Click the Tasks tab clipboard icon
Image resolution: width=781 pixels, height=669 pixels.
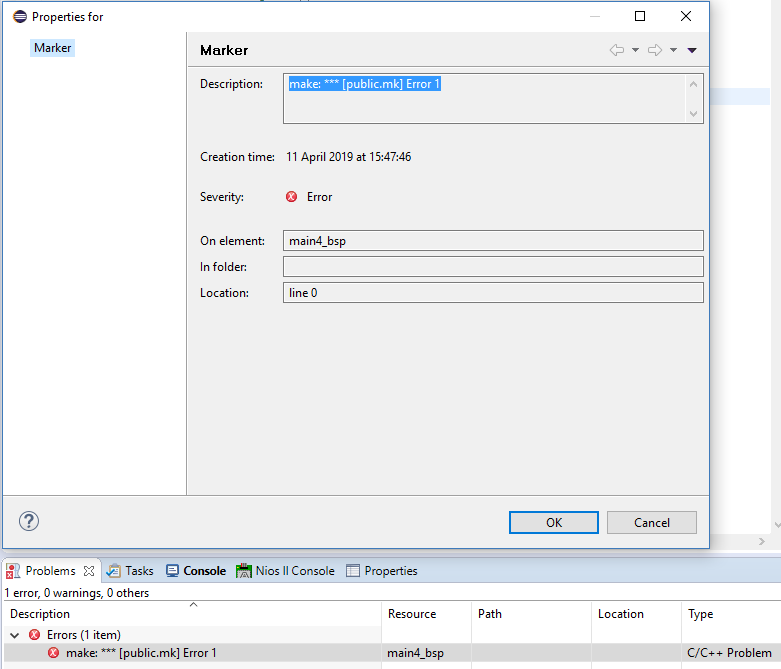coord(114,571)
